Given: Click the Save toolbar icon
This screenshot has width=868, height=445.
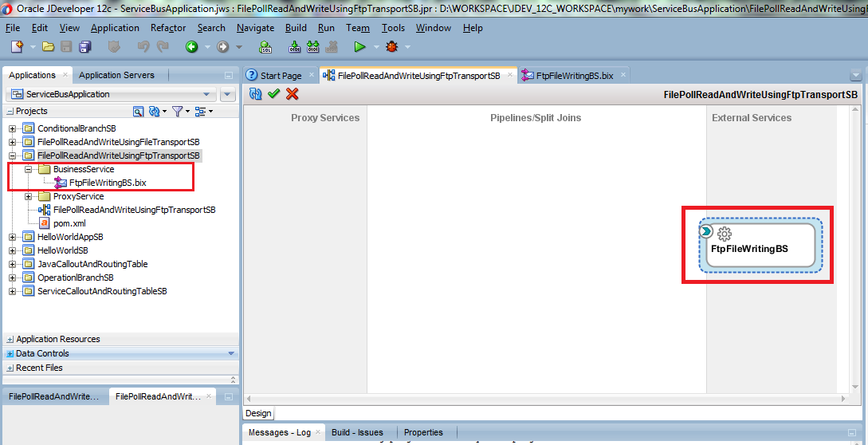Looking at the screenshot, I should [66, 47].
